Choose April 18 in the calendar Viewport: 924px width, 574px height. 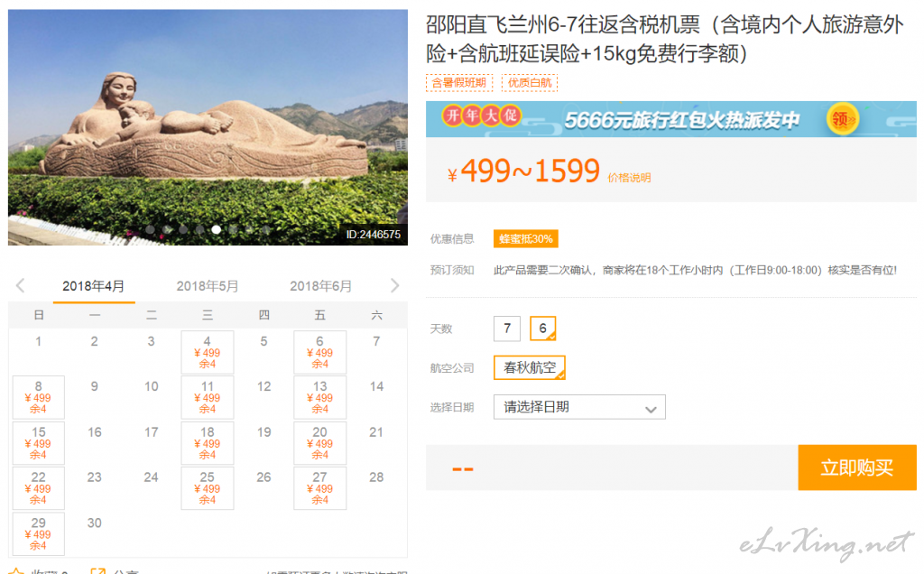tap(208, 442)
